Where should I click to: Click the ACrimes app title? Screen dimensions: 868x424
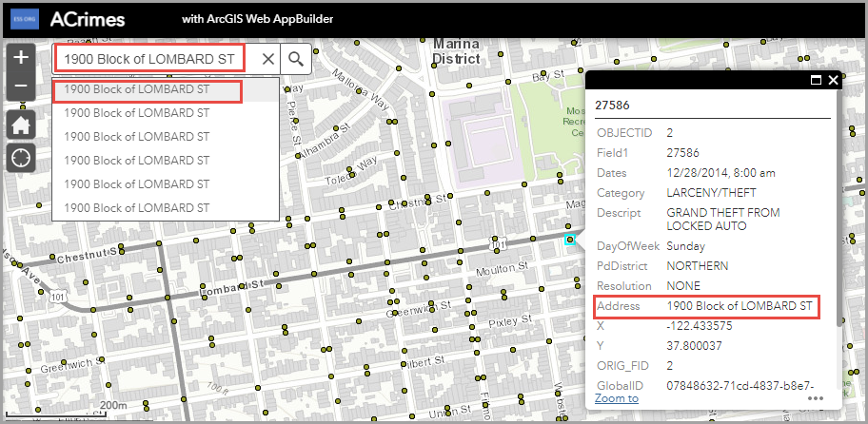(88, 19)
